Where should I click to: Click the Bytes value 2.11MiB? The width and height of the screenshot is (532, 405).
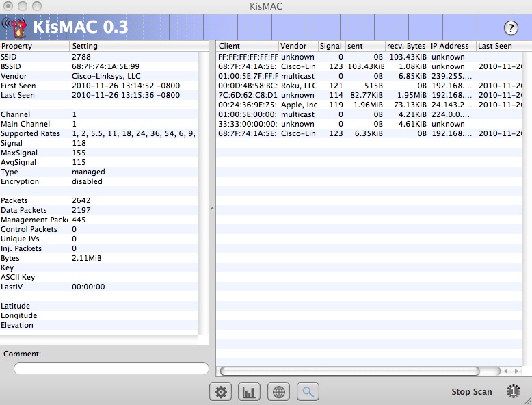(87, 258)
